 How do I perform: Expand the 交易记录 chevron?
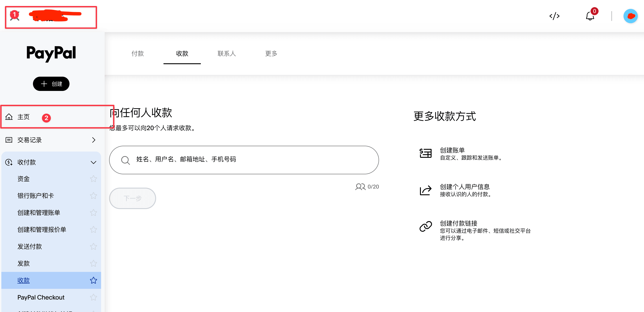point(94,140)
